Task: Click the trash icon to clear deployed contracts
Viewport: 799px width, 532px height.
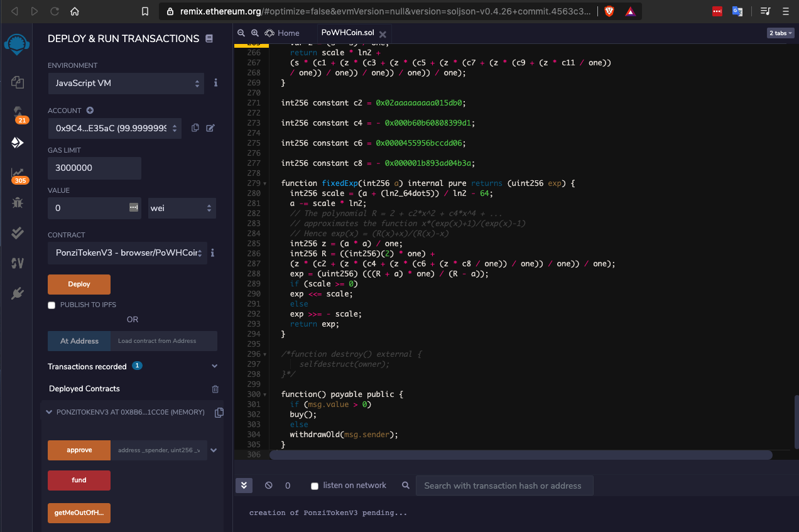Action: 215,389
